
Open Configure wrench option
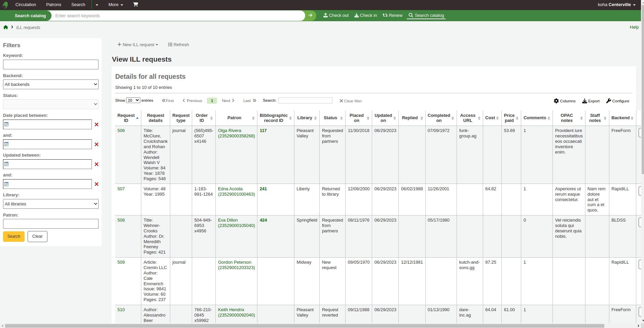tap(617, 101)
